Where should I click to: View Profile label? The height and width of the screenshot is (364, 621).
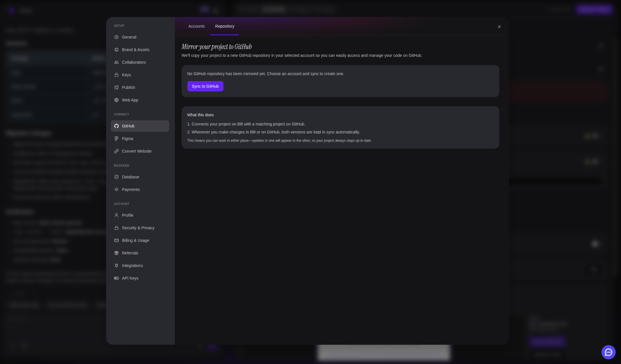pos(127,215)
